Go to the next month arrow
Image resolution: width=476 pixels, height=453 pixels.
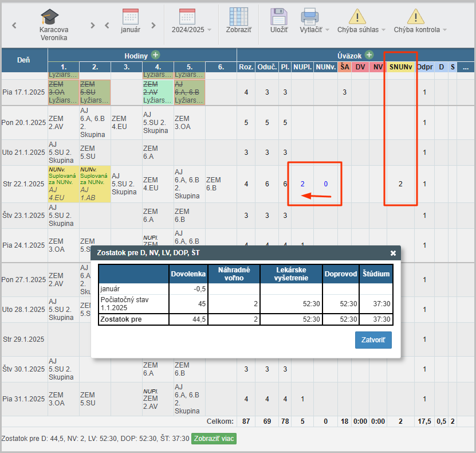coord(154,26)
